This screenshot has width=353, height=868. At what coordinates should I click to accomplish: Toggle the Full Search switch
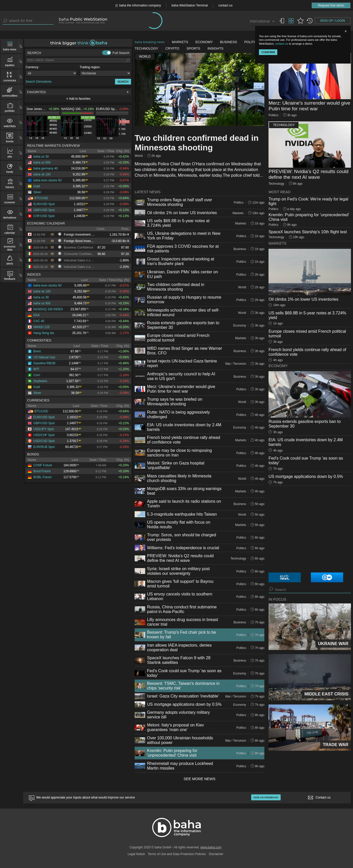click(106, 53)
